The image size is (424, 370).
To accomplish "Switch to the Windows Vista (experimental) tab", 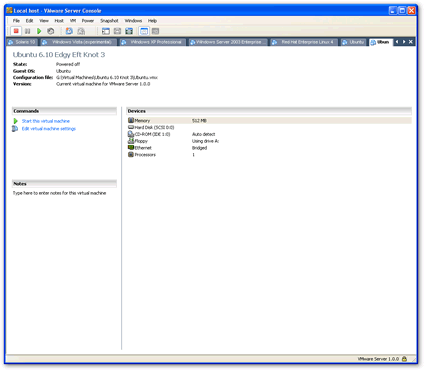I will pyautogui.click(x=79, y=42).
